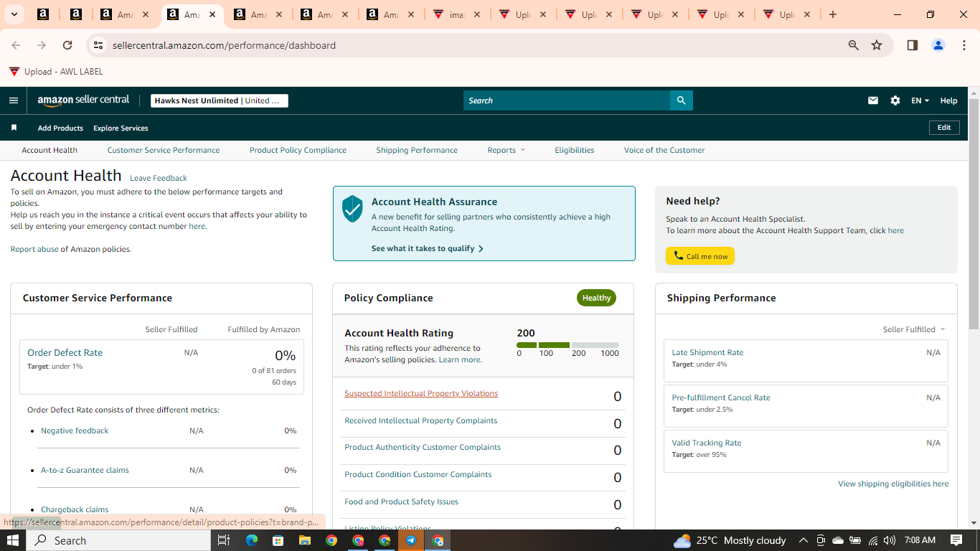Open Product Authenticity Customer Complaints
The width and height of the screenshot is (980, 551).
(423, 447)
